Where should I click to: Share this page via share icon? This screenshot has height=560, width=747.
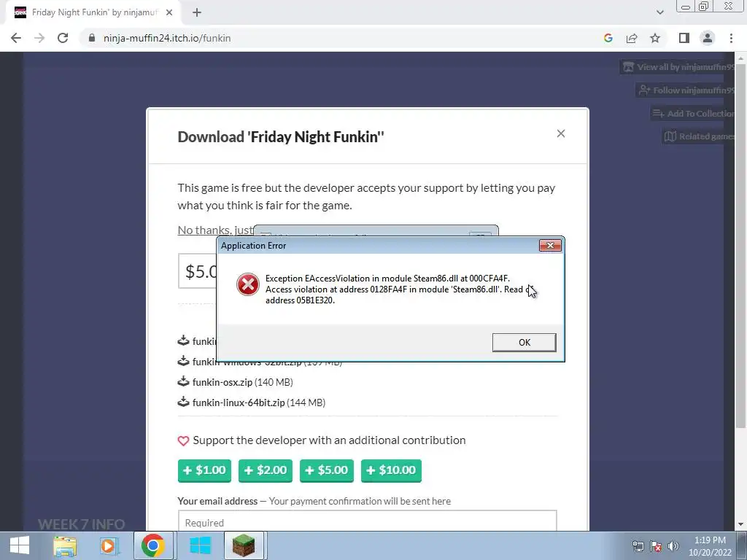tap(632, 38)
